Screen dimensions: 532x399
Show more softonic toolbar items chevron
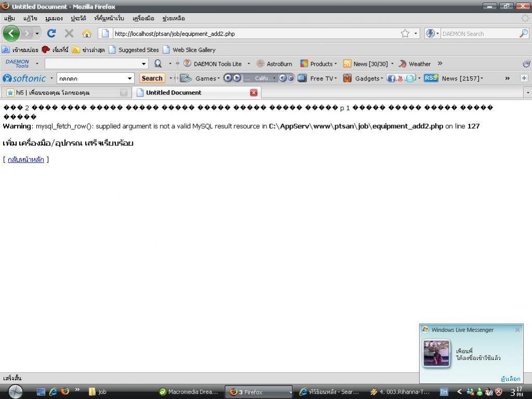pyautogui.click(x=507, y=78)
